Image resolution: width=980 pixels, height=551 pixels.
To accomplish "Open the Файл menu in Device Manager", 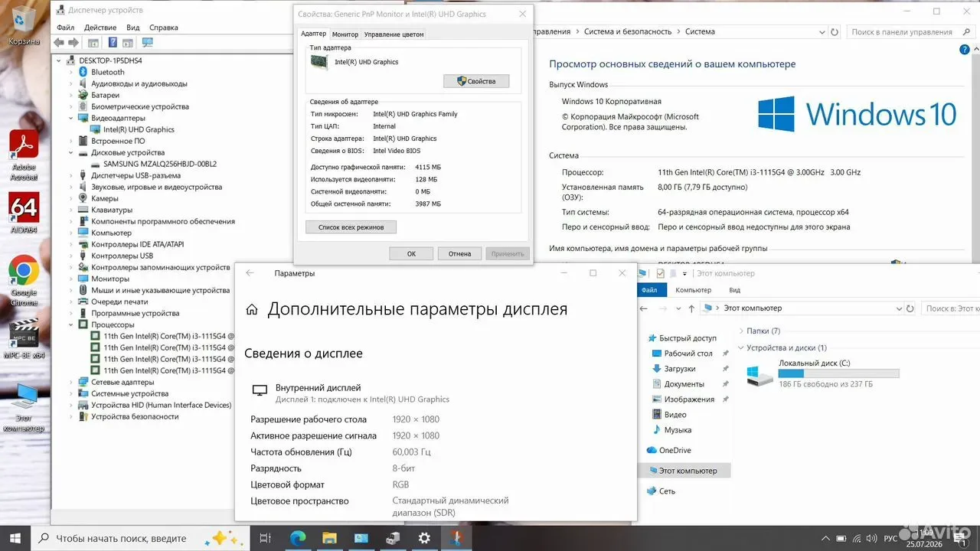I will click(64, 28).
